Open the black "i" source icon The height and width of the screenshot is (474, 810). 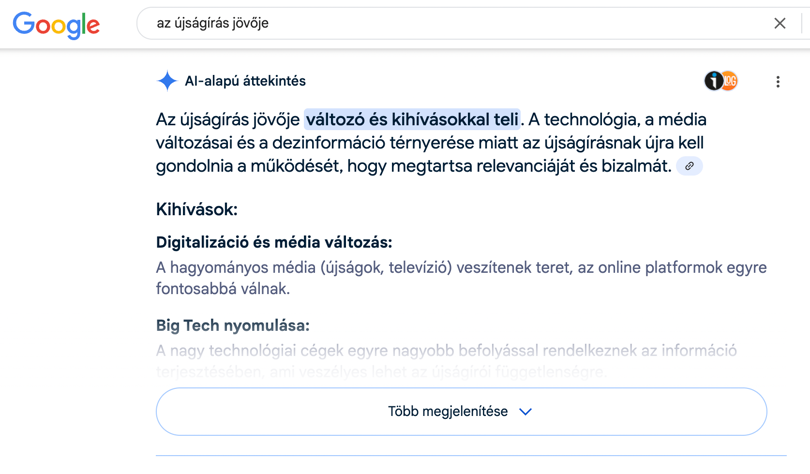714,81
